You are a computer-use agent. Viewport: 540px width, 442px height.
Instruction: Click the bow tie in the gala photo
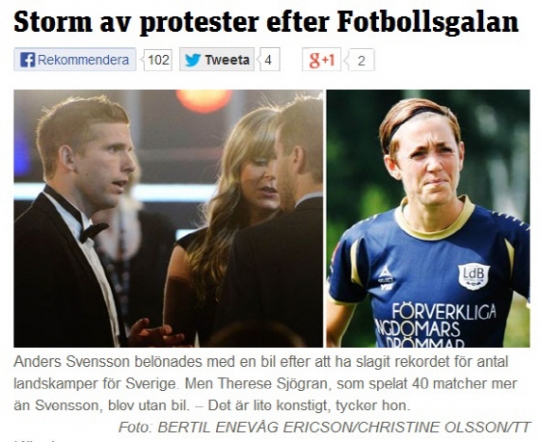92,232
